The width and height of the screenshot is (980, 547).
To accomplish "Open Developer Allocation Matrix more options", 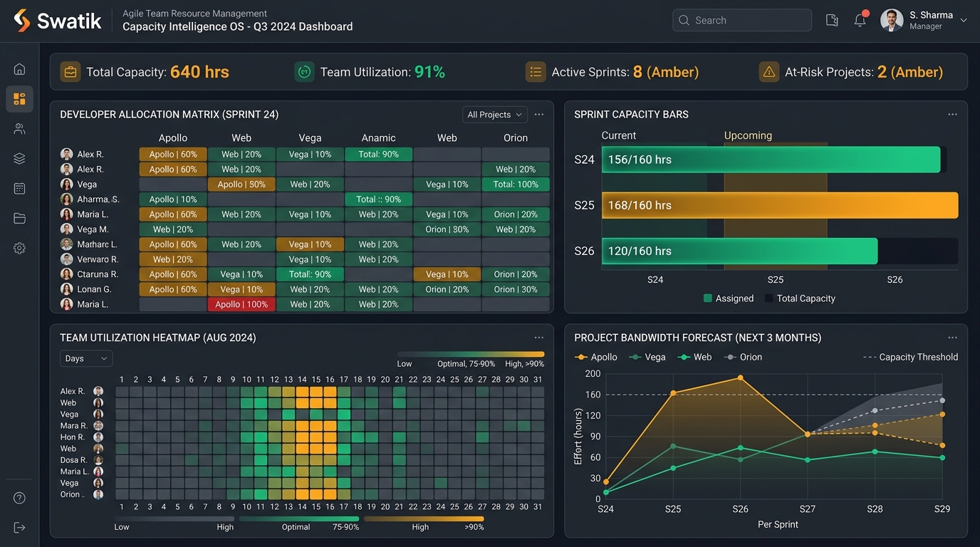I will click(539, 115).
